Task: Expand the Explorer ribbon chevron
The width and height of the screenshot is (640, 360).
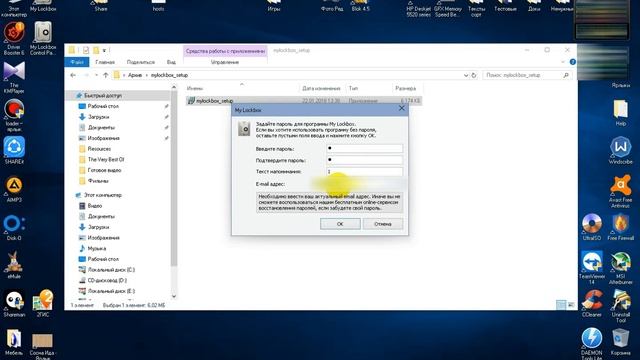Action: [x=563, y=62]
